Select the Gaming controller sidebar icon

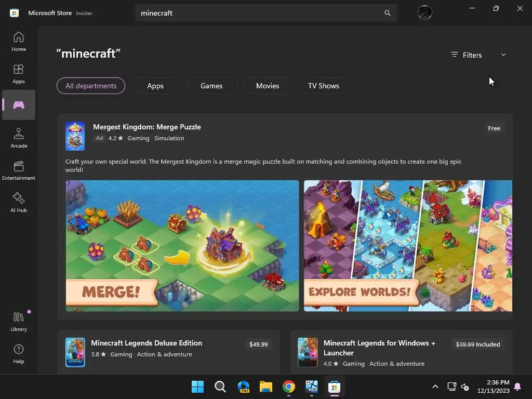[x=18, y=105]
